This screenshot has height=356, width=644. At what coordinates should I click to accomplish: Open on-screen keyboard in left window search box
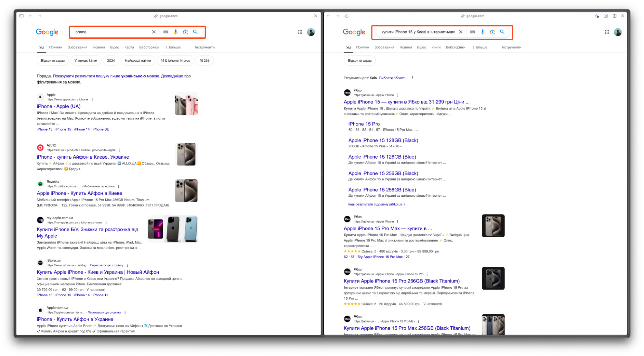[166, 32]
